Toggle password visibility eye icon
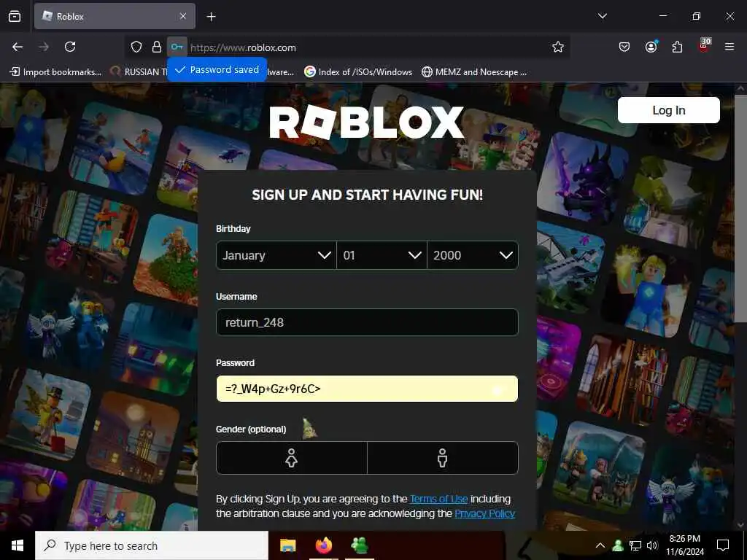The height and width of the screenshot is (560, 747). coord(498,389)
